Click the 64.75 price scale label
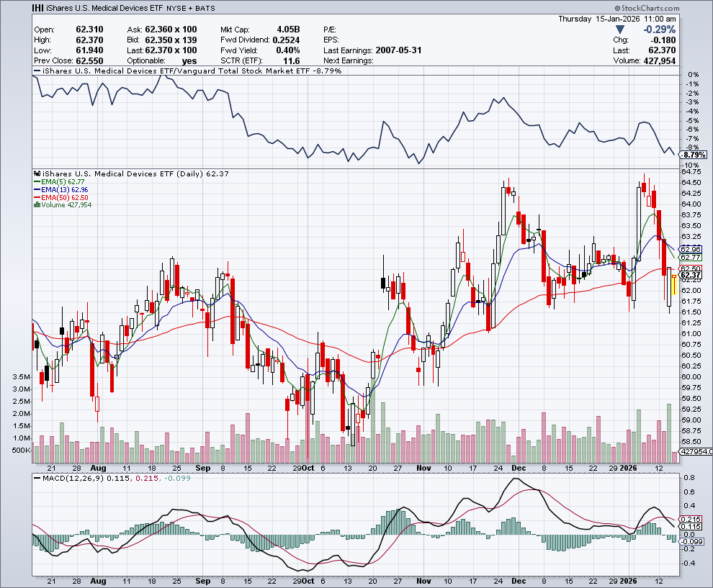This screenshot has height=588, width=713. click(691, 172)
